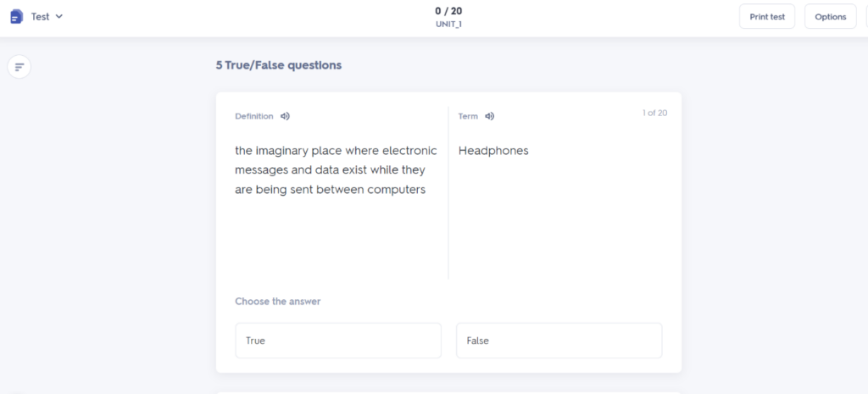Click the Definition label
Screen dimensions: 868x394
254,116
